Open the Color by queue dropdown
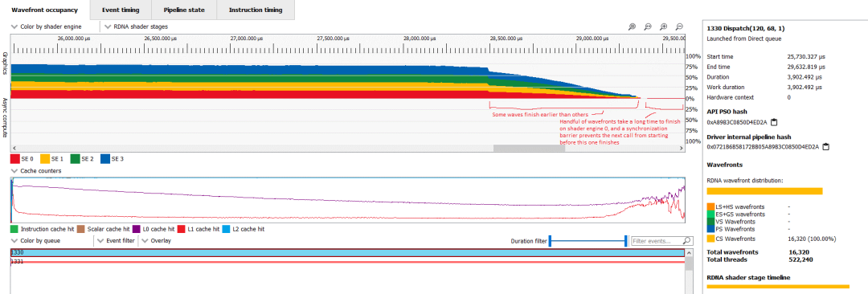The width and height of the screenshot is (868, 294). 35,241
